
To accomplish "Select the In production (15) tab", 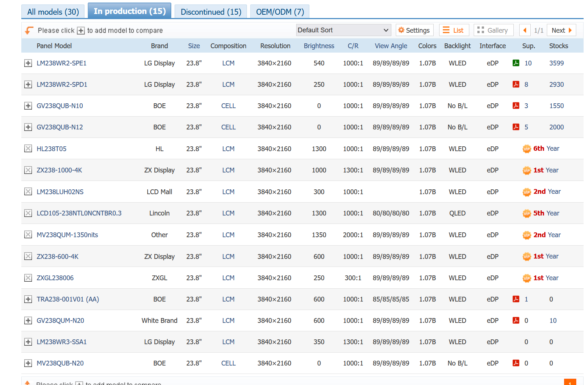I will point(130,11).
